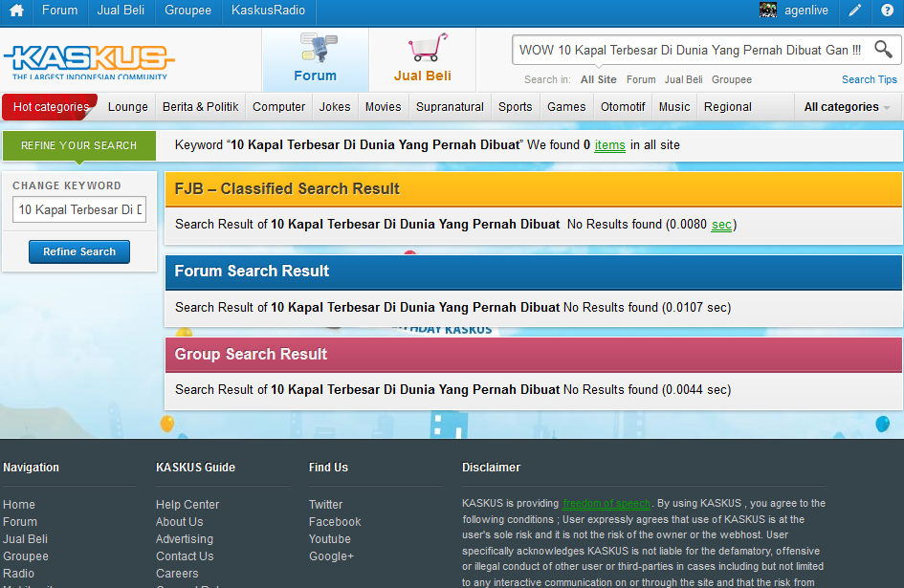The image size is (904, 588).
Task: Select the Jual Beli cart tab
Action: tap(423, 59)
